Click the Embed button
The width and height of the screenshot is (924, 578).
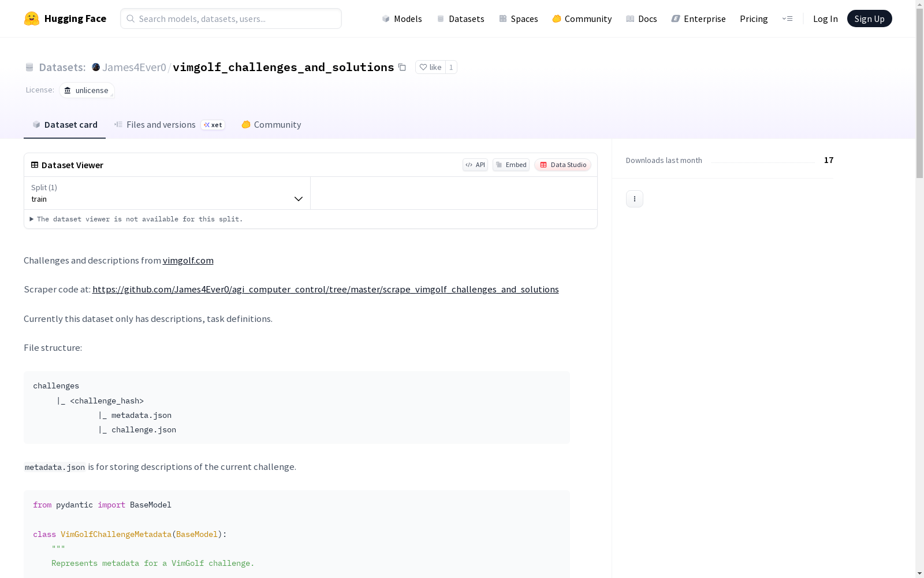[x=511, y=165]
